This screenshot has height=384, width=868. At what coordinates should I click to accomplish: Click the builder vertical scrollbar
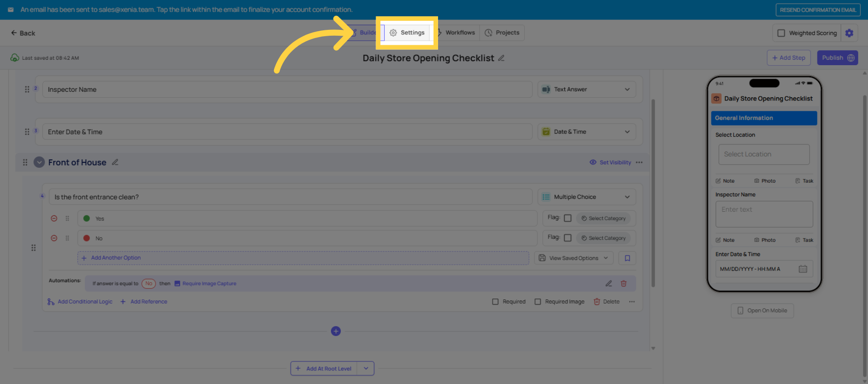tap(653, 193)
